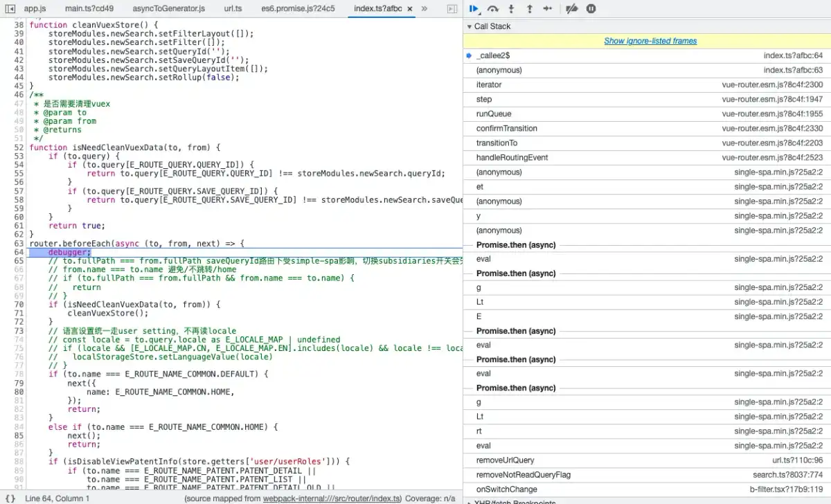The width and height of the screenshot is (831, 504).
Task: Open the more tabs overflow chevron
Action: [425, 9]
